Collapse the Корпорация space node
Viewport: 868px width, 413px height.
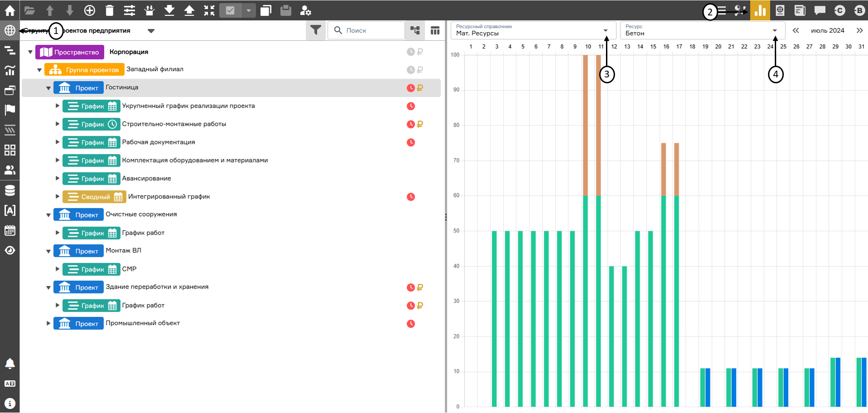pos(30,52)
